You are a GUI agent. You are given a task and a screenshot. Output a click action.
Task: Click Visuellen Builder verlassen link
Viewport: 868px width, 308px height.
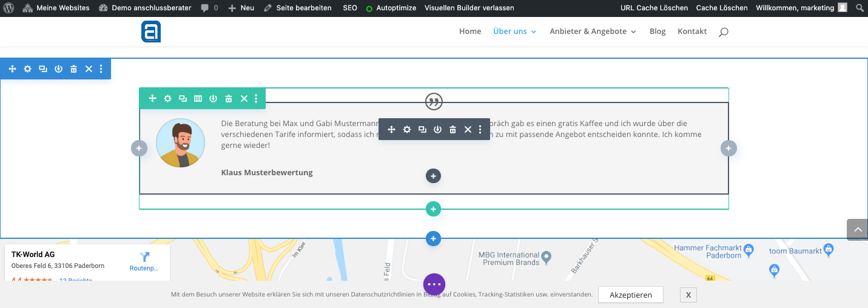point(469,8)
